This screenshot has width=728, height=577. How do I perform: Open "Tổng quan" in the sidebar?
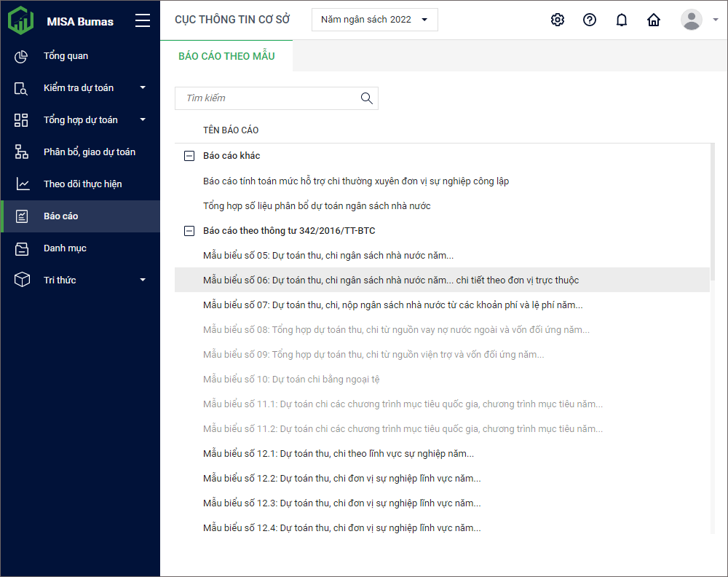[66, 56]
